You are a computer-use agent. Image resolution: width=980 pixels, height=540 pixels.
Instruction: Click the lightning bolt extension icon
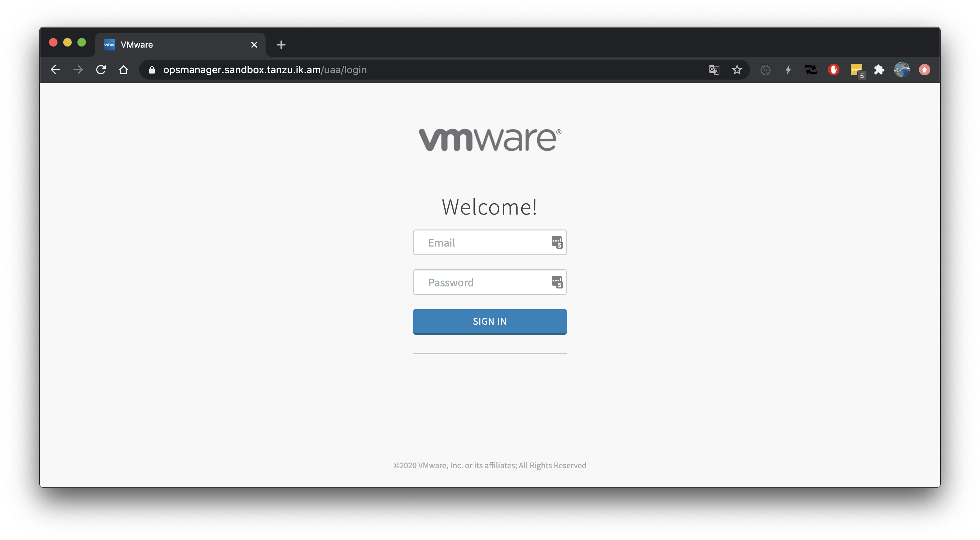pyautogui.click(x=788, y=70)
